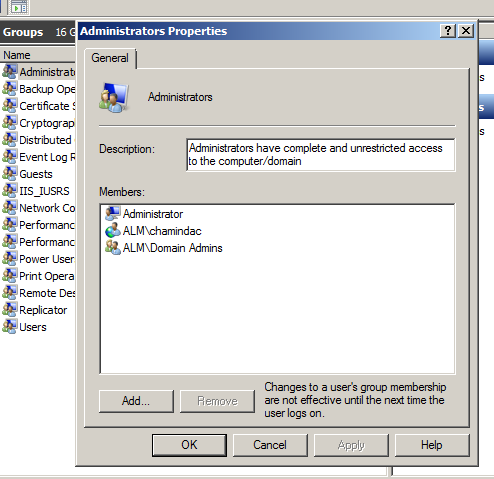
Task: Click inside the Description text field
Action: 321,155
